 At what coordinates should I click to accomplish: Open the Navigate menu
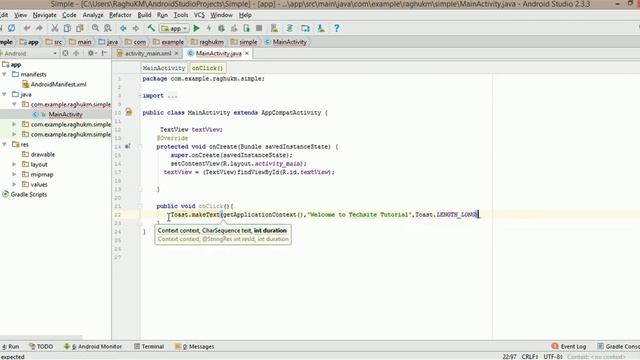coord(44,15)
